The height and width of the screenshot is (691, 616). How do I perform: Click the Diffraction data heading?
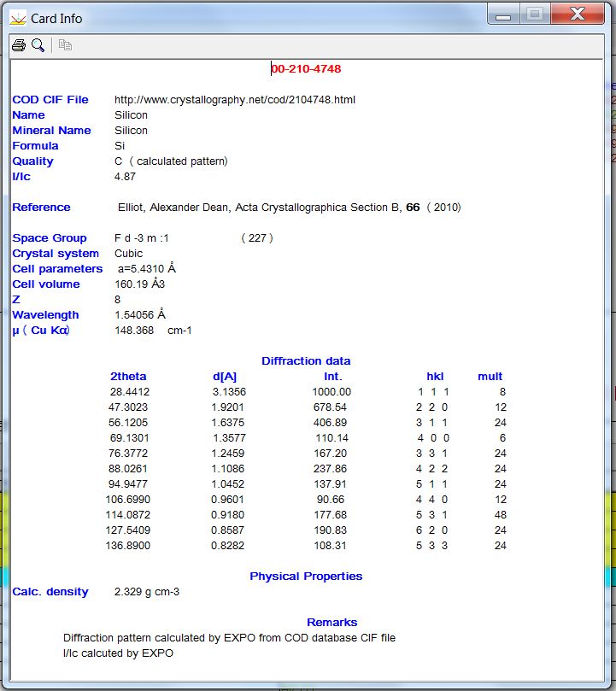306,361
